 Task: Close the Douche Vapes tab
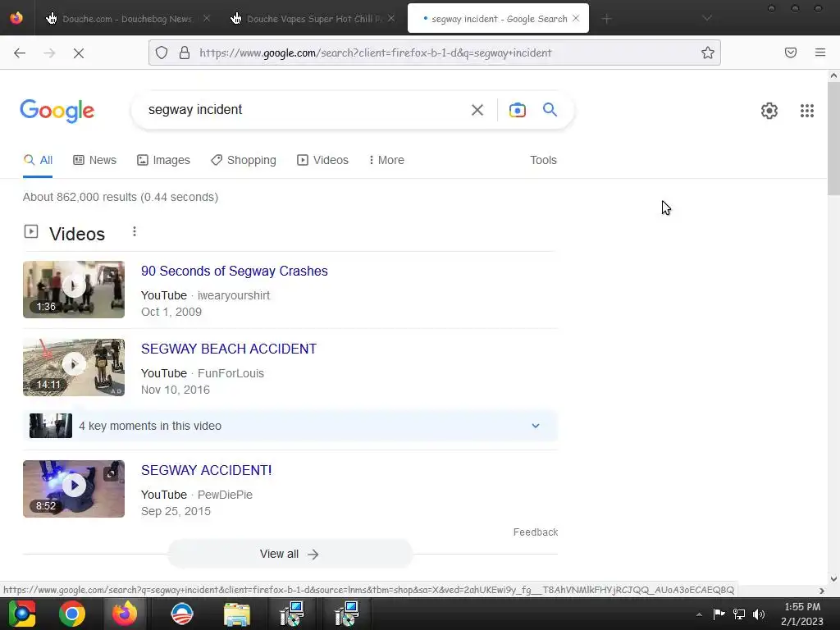pos(391,18)
